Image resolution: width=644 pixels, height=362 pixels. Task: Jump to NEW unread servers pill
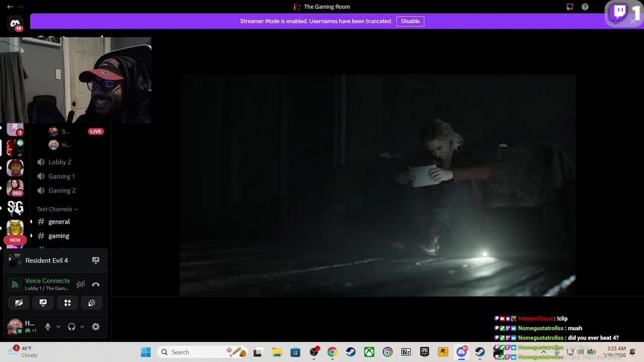15,240
